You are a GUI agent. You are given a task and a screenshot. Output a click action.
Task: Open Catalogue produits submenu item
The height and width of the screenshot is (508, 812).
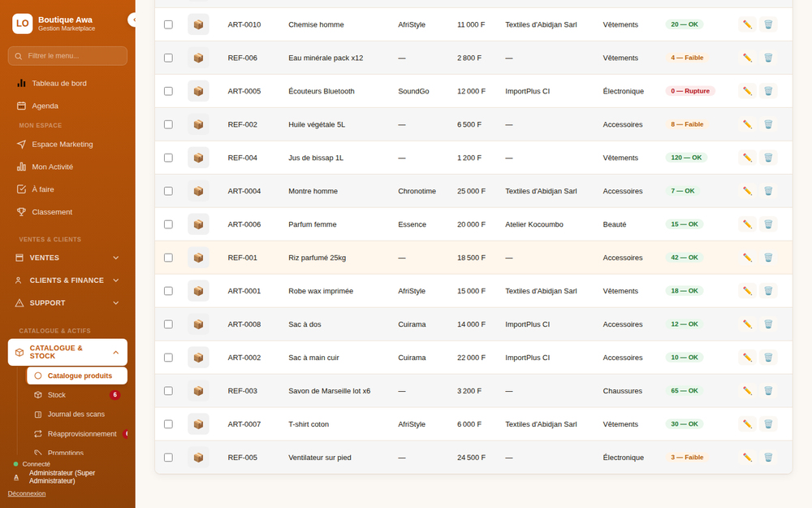pyautogui.click(x=76, y=376)
